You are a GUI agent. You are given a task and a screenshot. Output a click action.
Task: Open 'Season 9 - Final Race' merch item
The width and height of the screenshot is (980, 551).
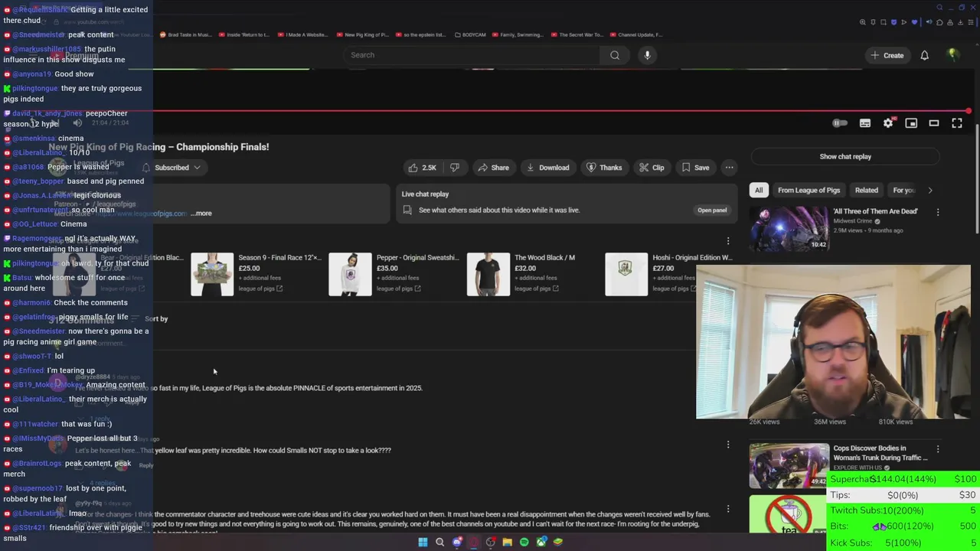tap(257, 274)
